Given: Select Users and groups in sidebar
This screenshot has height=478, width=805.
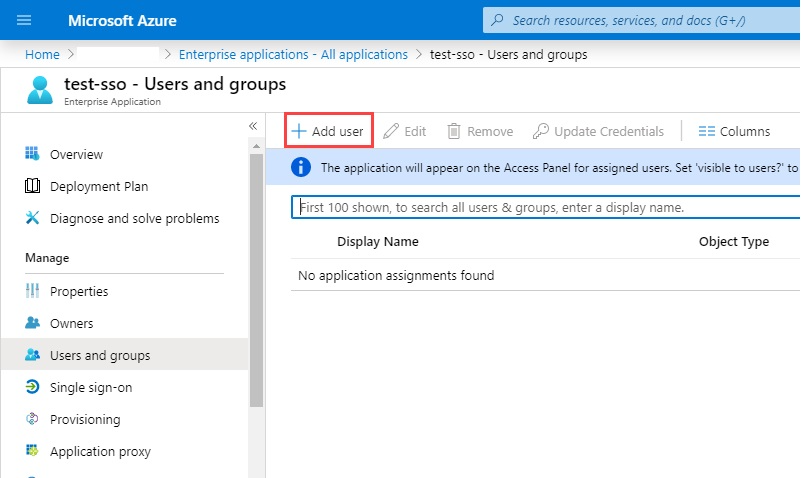Looking at the screenshot, I should coord(124,355).
